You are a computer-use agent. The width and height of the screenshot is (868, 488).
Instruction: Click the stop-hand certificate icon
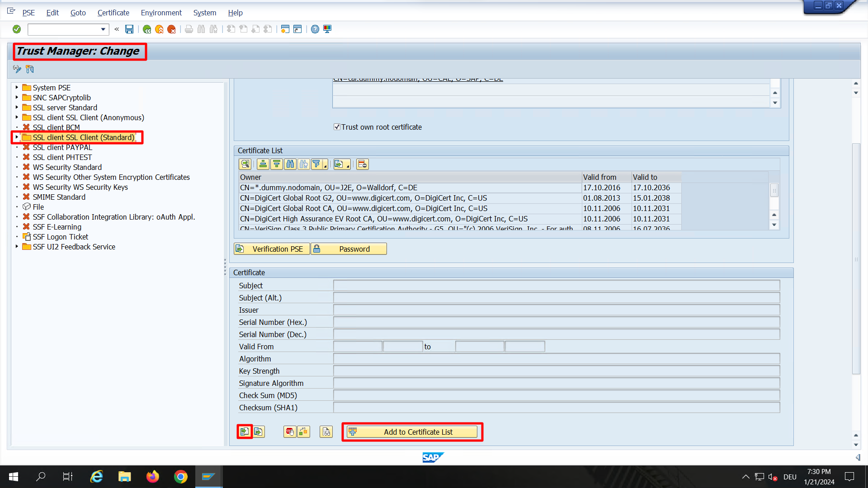click(290, 432)
